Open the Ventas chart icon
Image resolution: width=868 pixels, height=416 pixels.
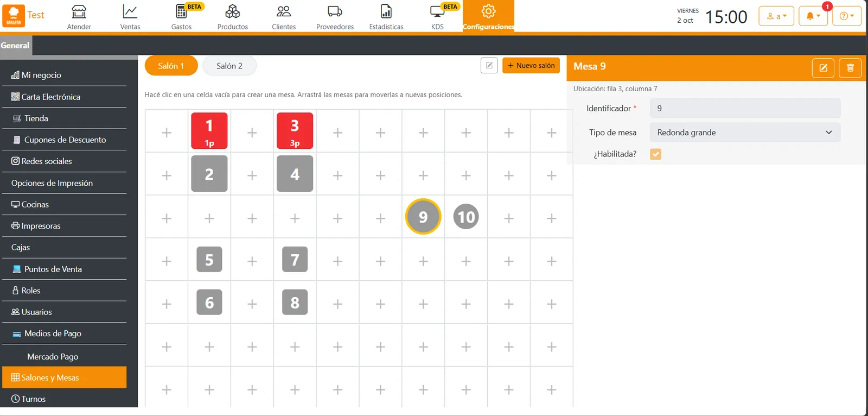[130, 11]
